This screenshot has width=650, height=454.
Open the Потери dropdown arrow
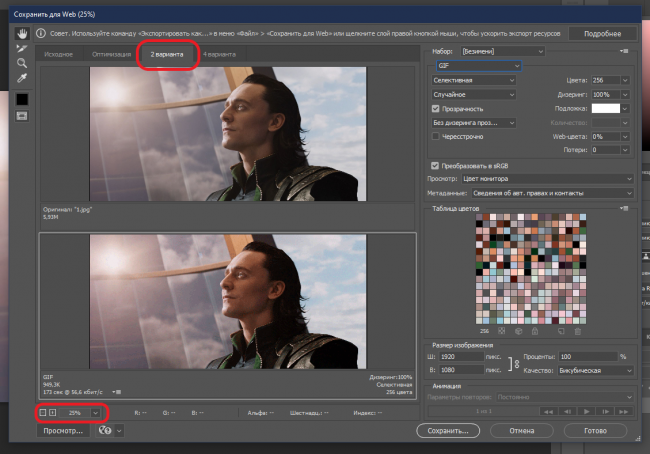click(x=625, y=150)
